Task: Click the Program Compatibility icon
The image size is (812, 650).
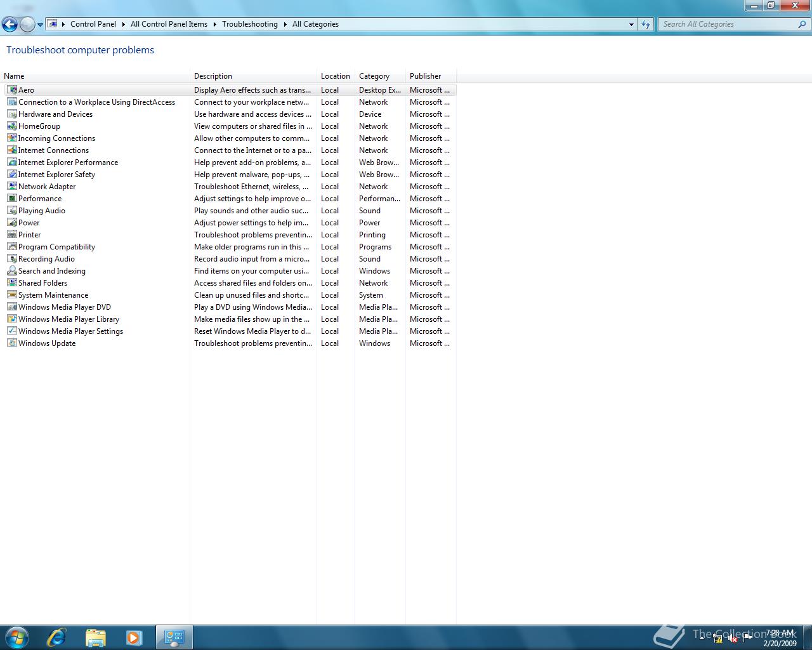Action: coord(12,247)
